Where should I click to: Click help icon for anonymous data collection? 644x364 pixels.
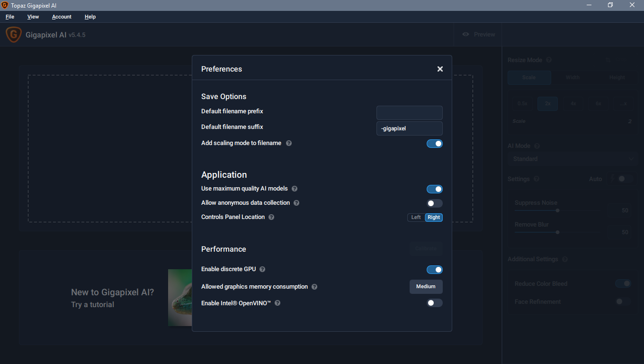296,203
